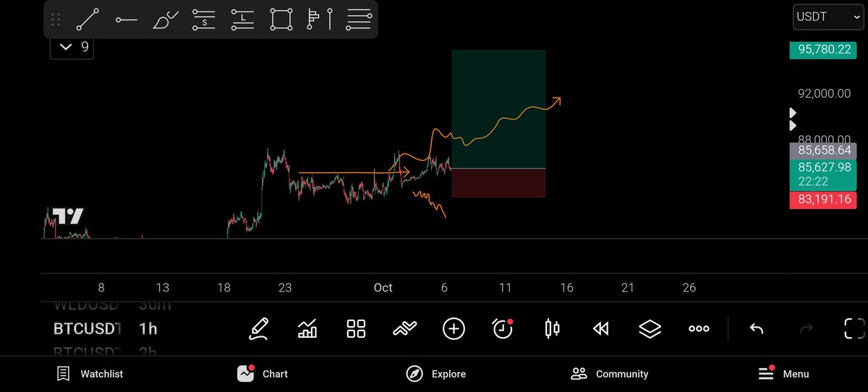Image resolution: width=868 pixels, height=392 pixels.
Task: Open the Watchlist tab
Action: (90, 374)
